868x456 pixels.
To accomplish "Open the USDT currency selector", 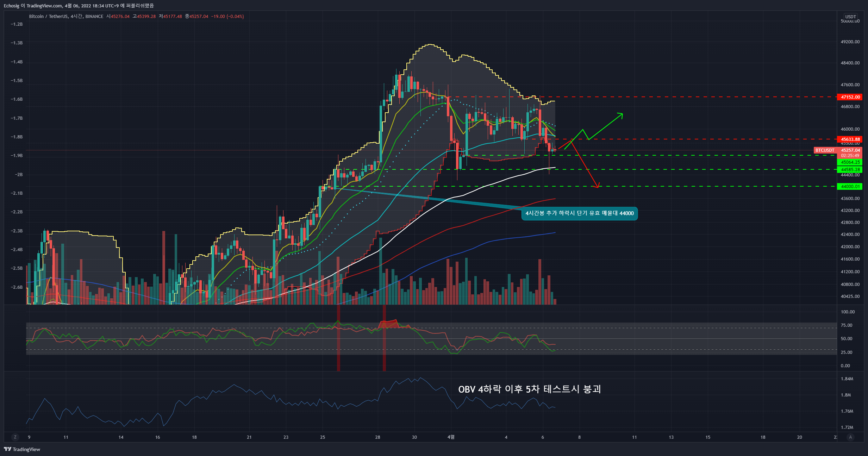I will (850, 17).
